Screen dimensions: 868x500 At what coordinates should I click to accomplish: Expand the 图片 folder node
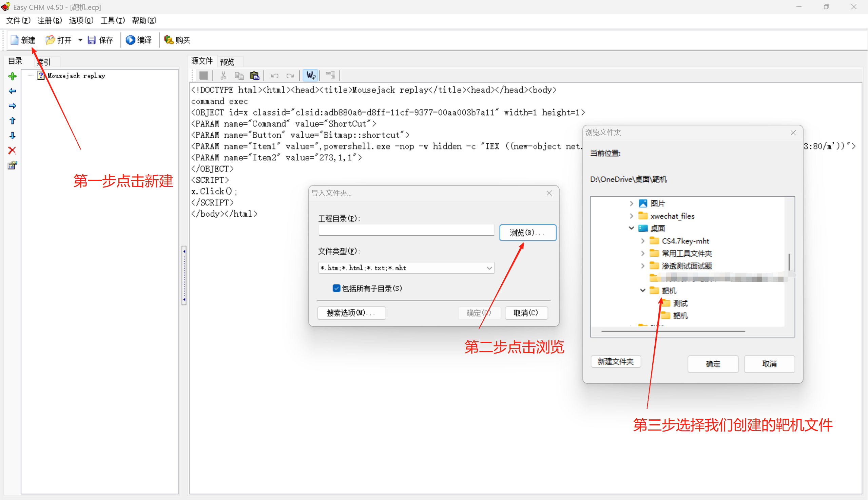631,203
